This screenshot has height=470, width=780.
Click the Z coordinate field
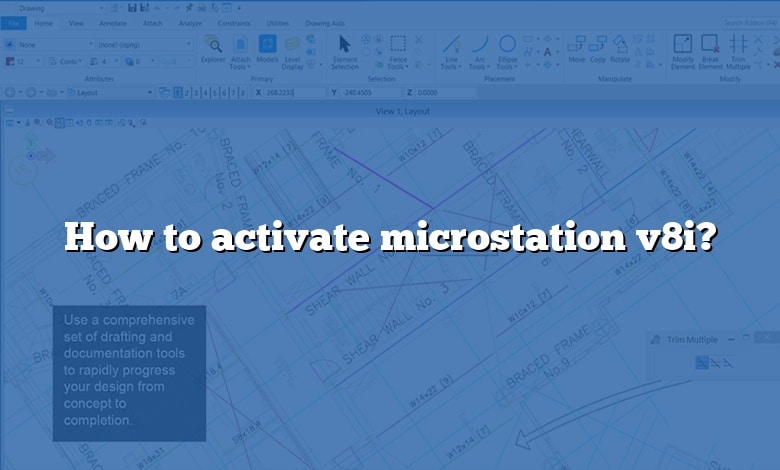pyautogui.click(x=446, y=93)
